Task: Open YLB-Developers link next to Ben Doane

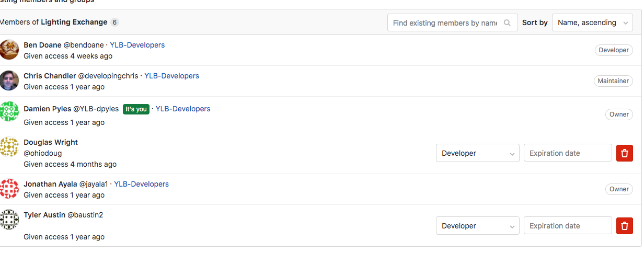Action: point(137,45)
